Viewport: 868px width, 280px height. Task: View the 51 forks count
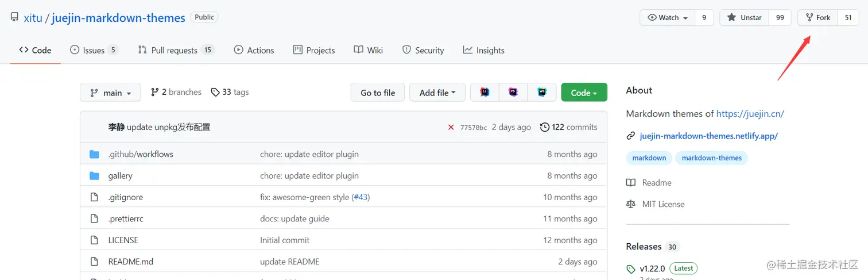(848, 17)
